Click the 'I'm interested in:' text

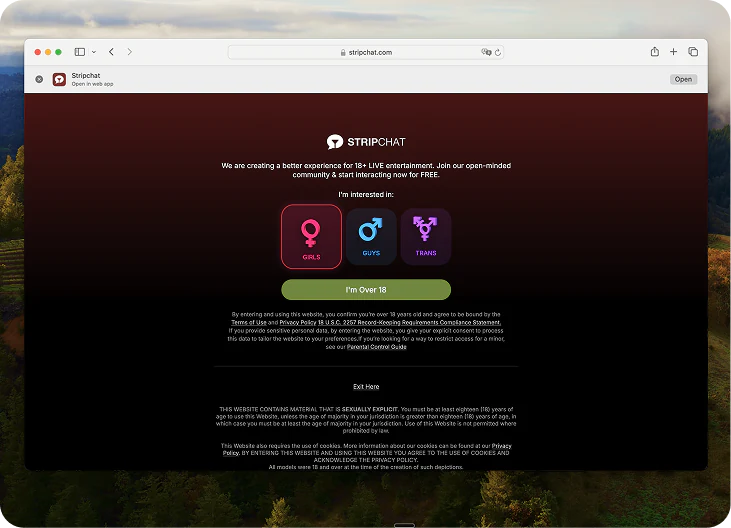point(366,194)
